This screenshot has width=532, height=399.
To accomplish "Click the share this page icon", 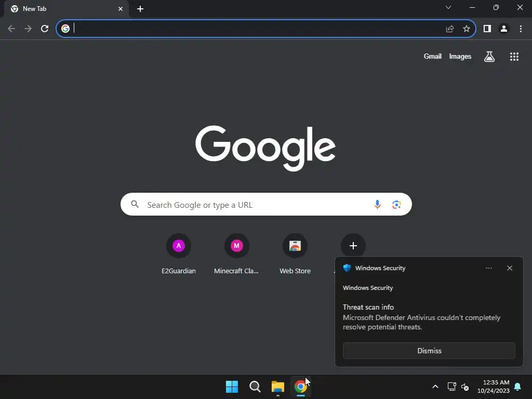I will click(450, 29).
